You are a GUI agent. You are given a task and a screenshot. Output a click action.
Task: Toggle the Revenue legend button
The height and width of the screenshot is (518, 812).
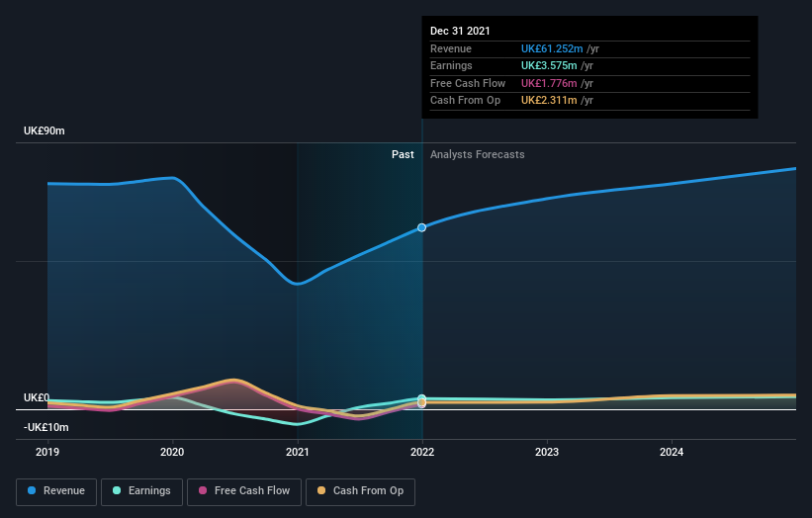point(56,491)
